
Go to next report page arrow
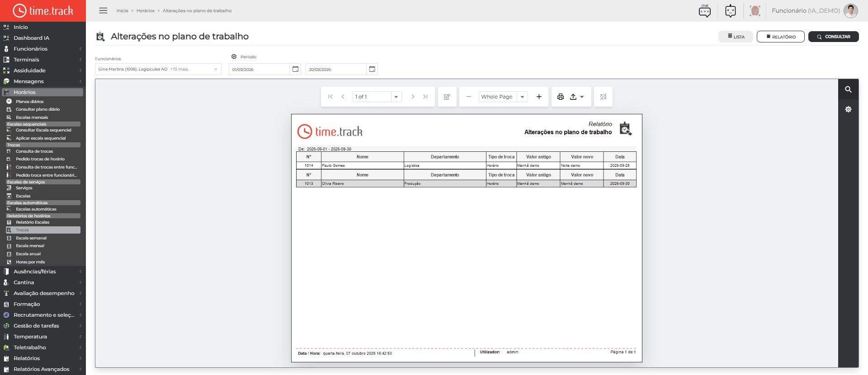[412, 97]
